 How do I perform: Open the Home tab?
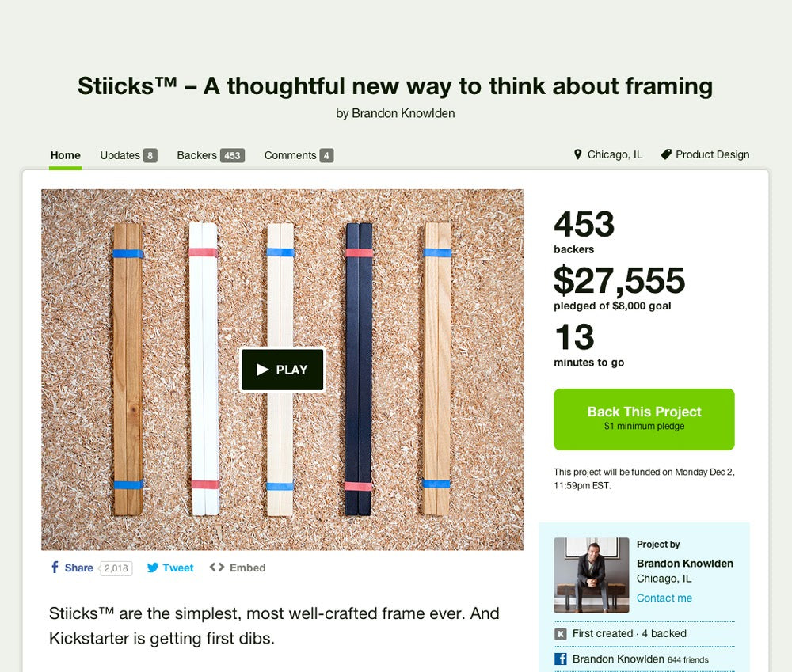(65, 155)
